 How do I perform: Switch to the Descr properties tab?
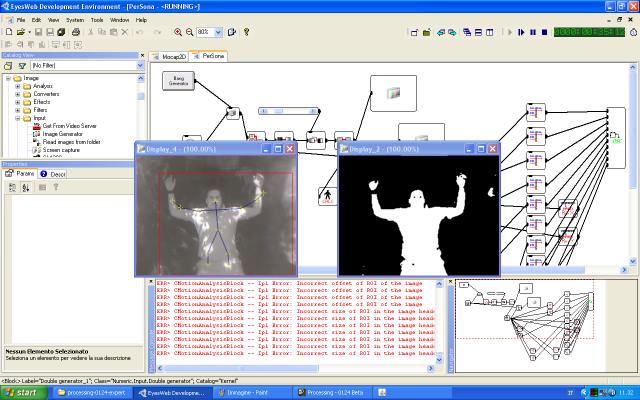[54, 174]
